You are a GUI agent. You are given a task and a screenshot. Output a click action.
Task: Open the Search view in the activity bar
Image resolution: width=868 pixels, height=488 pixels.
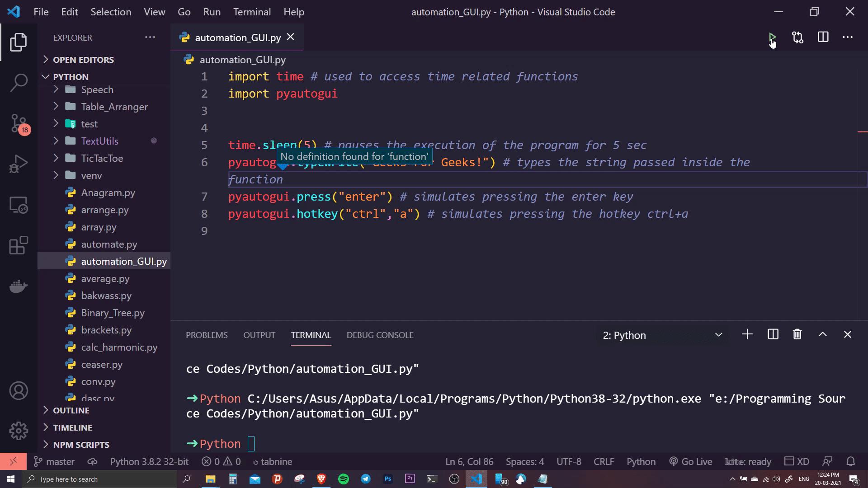19,83
